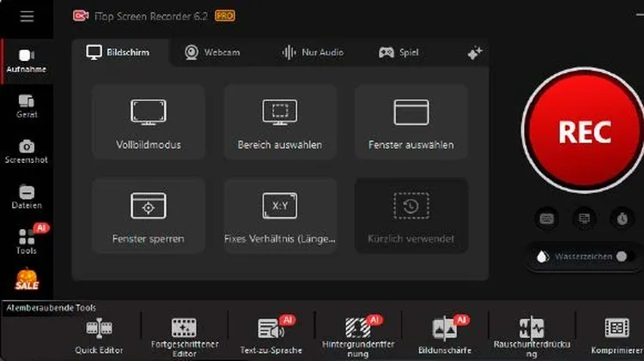Open Dateien in the sidebar
The width and height of the screenshot is (644, 361).
(27, 197)
